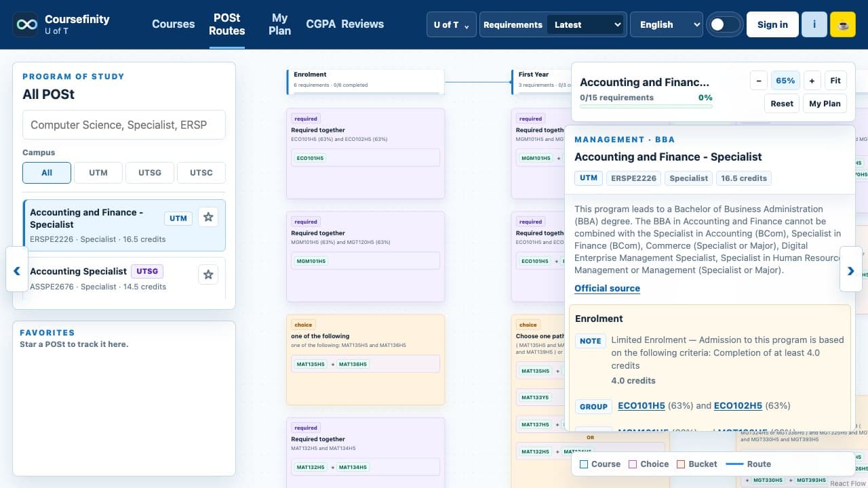868x488 pixels.
Task: Click the Coursefinity infinity logo icon
Action: 25,24
